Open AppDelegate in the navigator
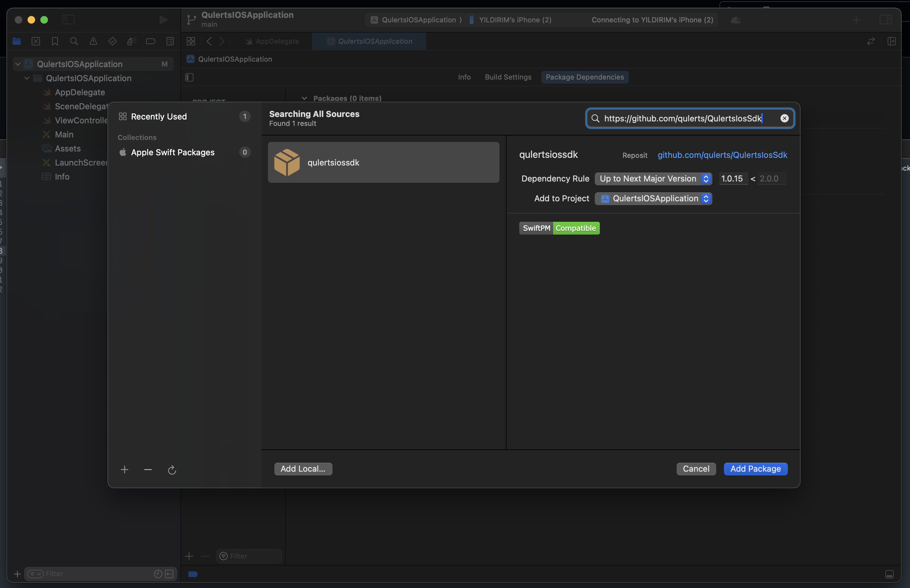This screenshot has width=910, height=588. coord(80,92)
